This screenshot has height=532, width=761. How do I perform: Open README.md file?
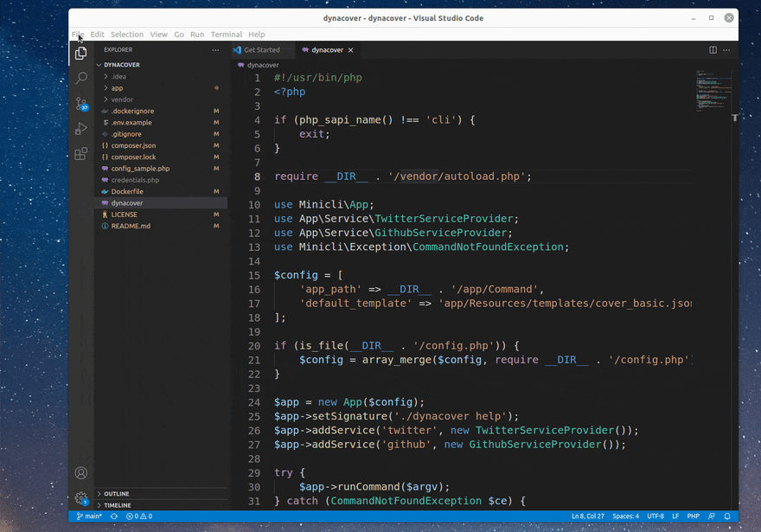tap(161, 226)
